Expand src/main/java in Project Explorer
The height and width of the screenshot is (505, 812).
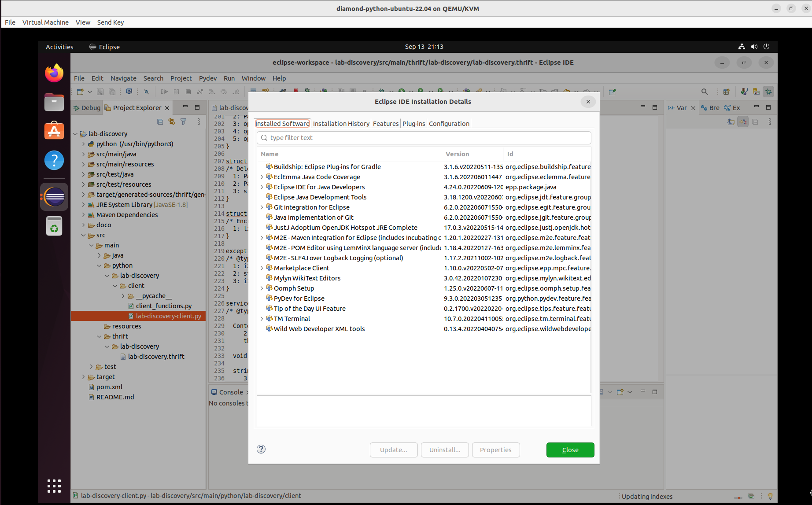coord(83,154)
